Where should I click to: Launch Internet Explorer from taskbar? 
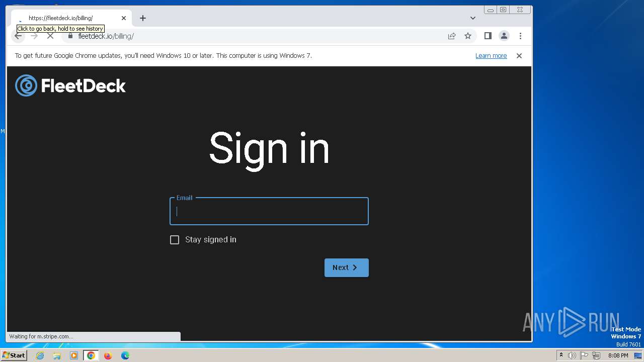click(40, 355)
